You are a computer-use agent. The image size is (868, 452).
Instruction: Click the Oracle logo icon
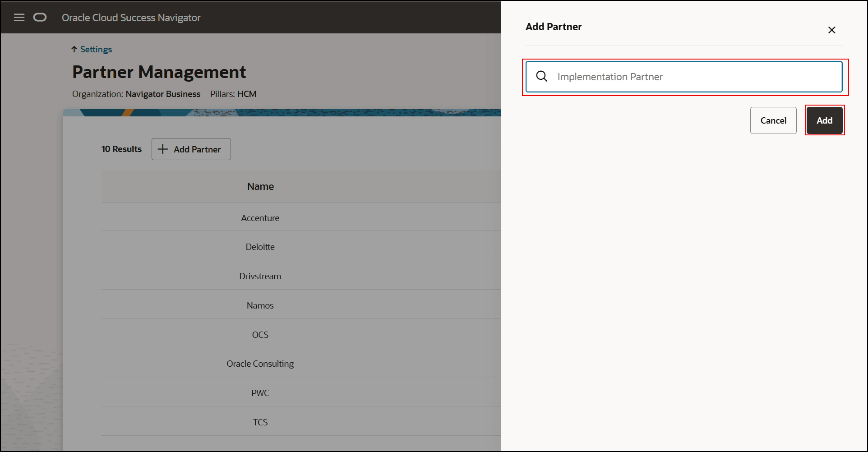pyautogui.click(x=40, y=18)
